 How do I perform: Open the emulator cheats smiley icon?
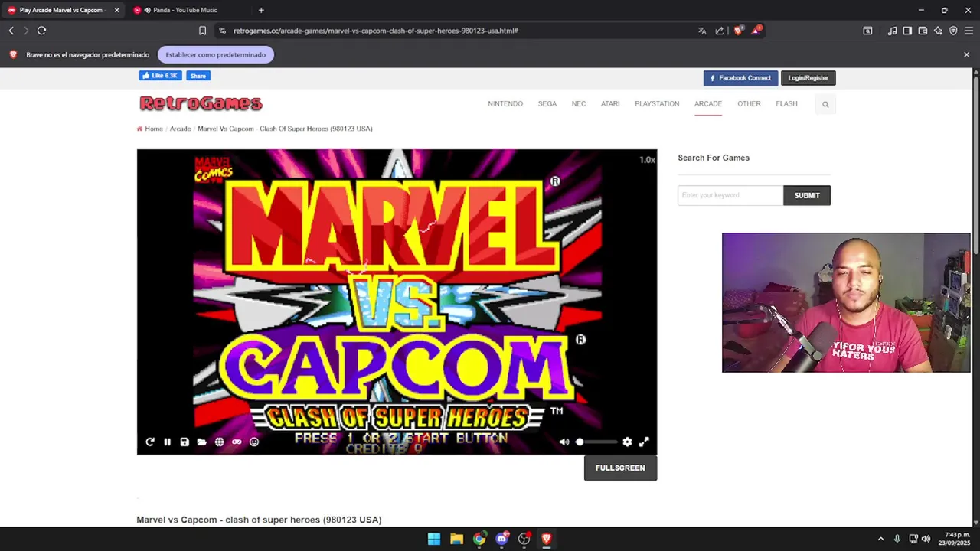tap(254, 442)
